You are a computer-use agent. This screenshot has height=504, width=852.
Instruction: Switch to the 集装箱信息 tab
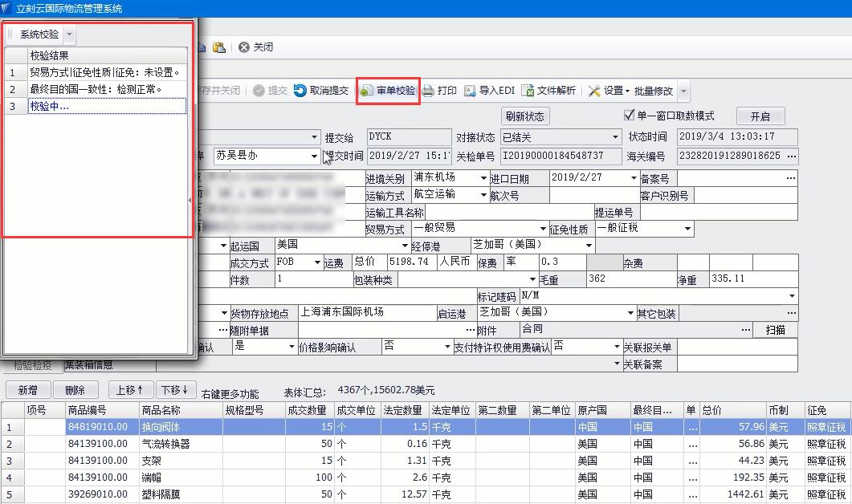click(88, 365)
